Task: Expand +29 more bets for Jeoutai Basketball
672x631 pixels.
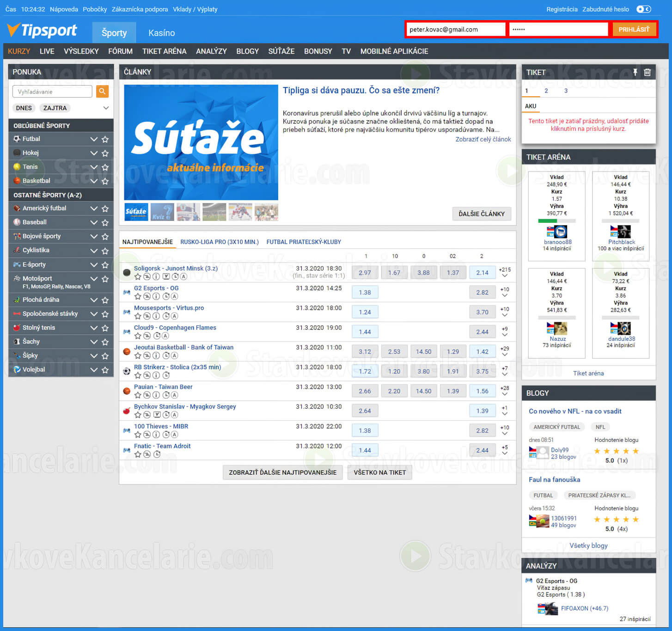Action: [505, 351]
